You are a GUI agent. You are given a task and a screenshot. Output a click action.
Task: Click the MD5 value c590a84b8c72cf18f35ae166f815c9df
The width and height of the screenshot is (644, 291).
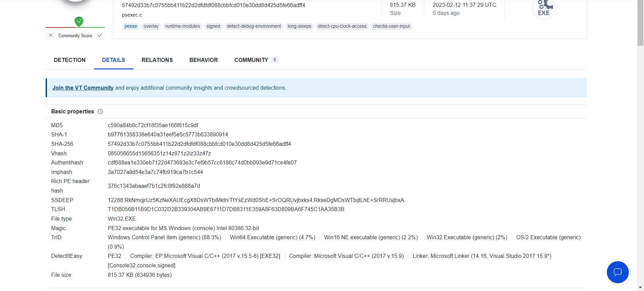pos(153,125)
